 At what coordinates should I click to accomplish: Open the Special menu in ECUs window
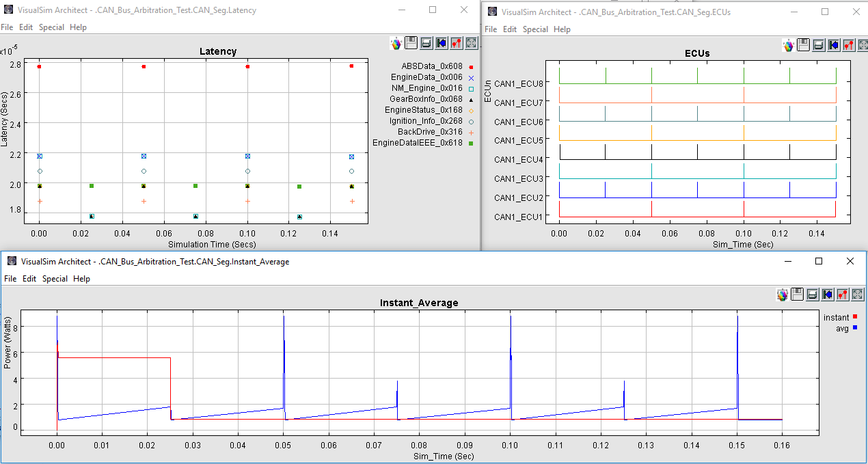click(x=535, y=29)
